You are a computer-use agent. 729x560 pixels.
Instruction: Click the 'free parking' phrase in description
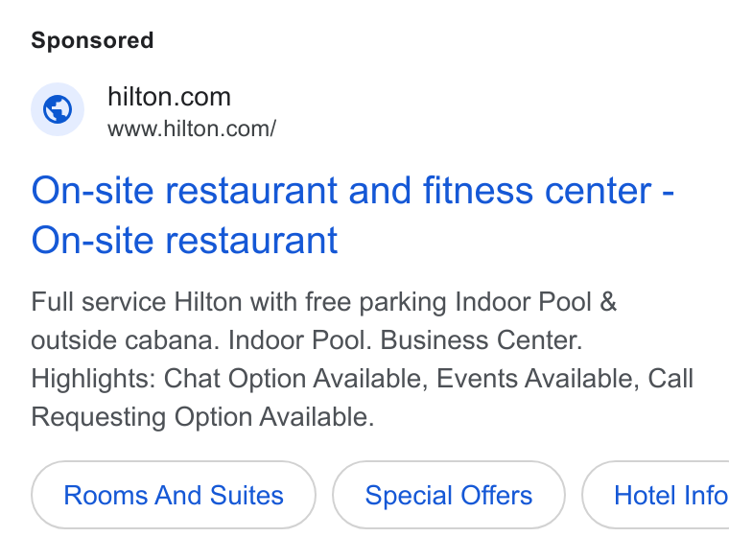click(x=376, y=302)
